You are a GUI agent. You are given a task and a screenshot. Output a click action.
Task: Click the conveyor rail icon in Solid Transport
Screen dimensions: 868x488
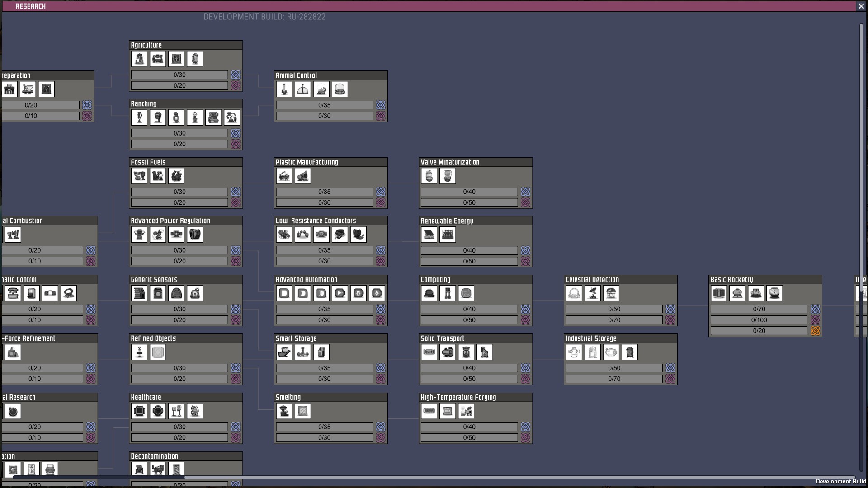[x=429, y=352]
